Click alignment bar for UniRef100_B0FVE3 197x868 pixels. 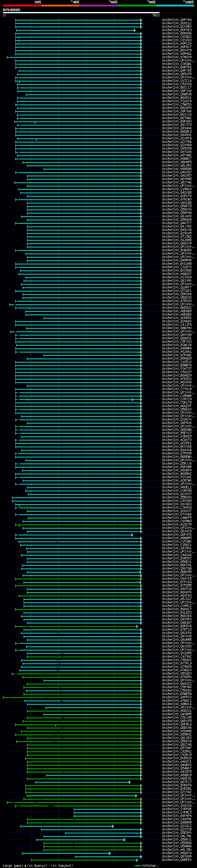[75, 30]
